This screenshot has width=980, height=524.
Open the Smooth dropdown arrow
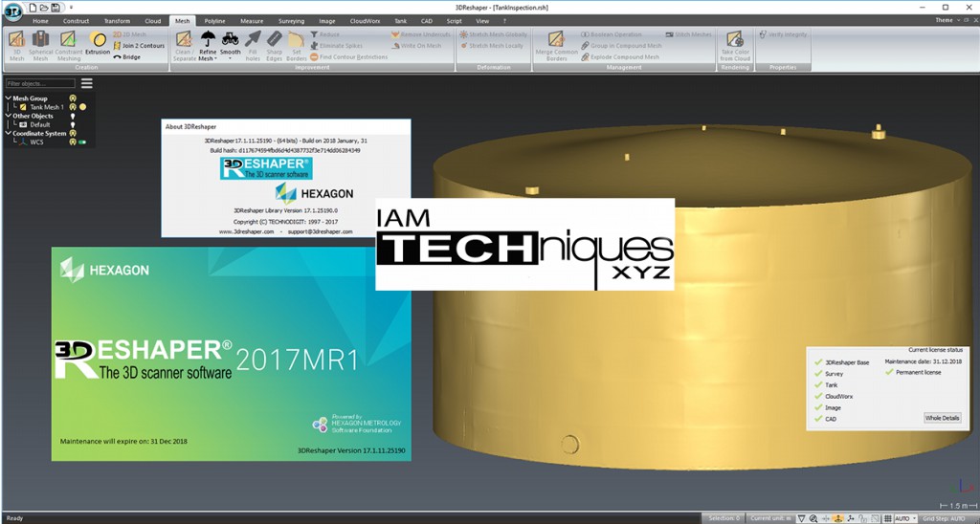(x=230, y=58)
